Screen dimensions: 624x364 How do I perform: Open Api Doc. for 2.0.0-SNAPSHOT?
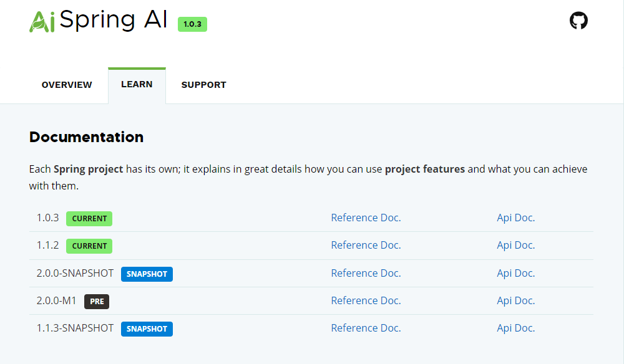(x=516, y=274)
